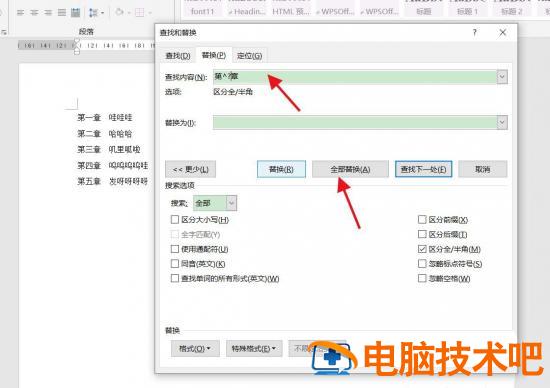Click the 第五章 line in document
This screenshot has width=550, height=388.
coord(113,181)
